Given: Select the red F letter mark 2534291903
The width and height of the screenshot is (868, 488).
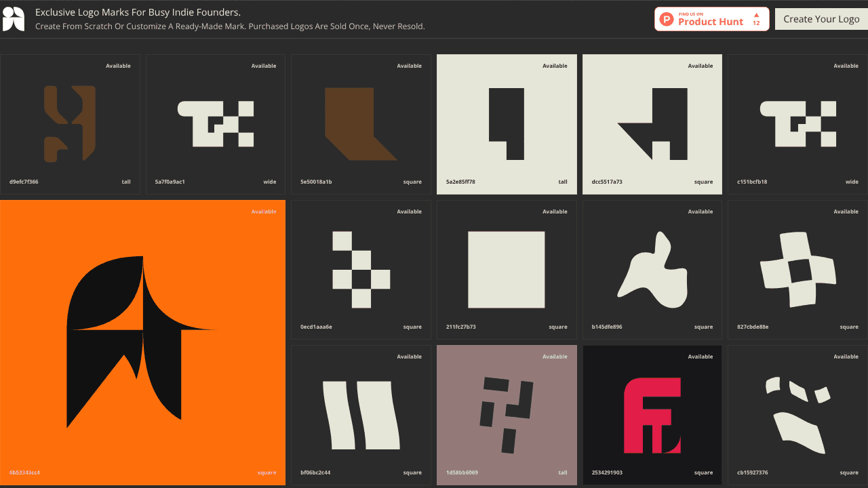Looking at the screenshot, I should click(652, 415).
